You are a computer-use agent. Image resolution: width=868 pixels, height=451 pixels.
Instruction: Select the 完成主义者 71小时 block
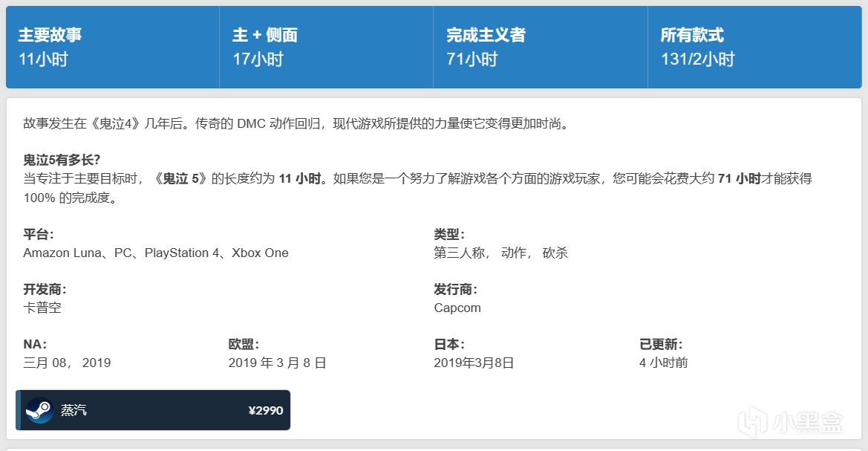pos(541,47)
